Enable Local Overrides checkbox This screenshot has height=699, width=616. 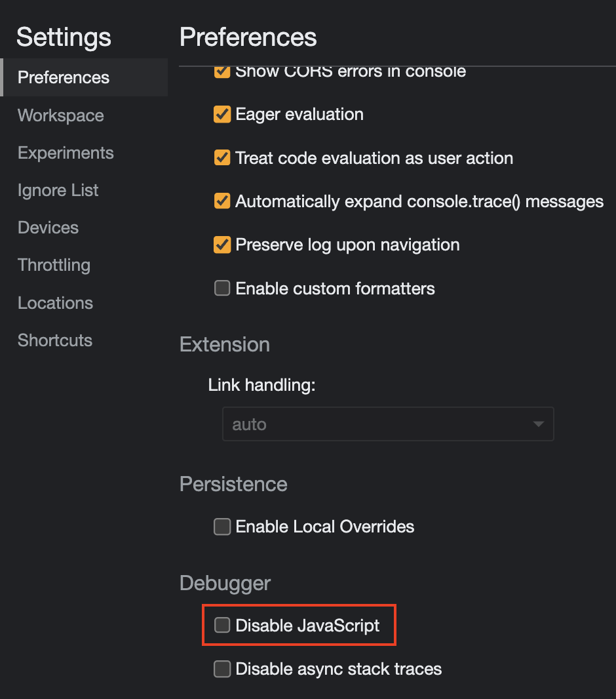point(221,527)
